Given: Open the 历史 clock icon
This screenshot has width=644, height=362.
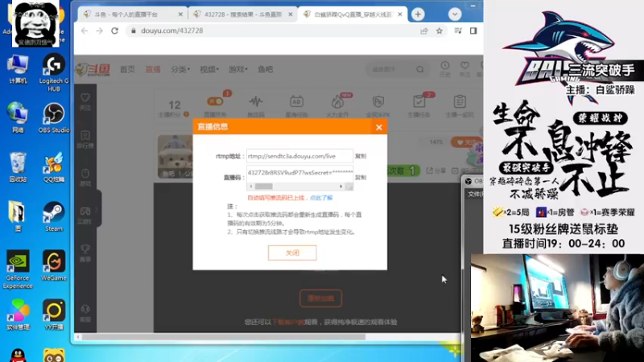Looking at the screenshot, I should (445, 68).
